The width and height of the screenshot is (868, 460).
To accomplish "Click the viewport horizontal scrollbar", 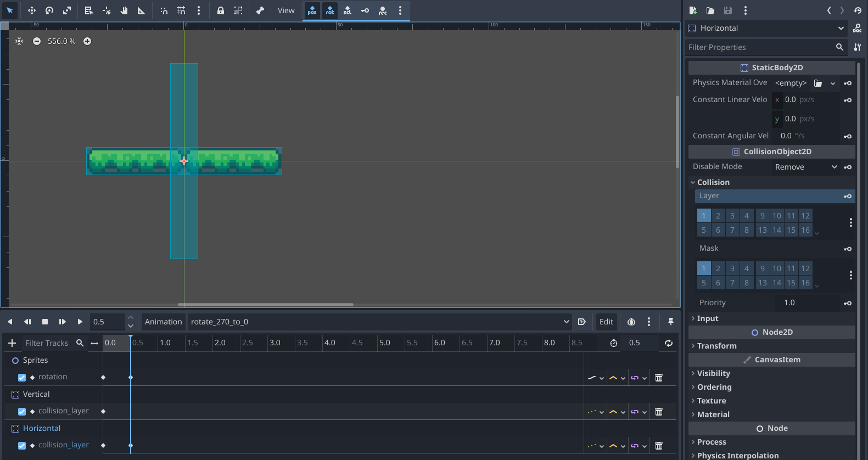I will pyautogui.click(x=265, y=305).
